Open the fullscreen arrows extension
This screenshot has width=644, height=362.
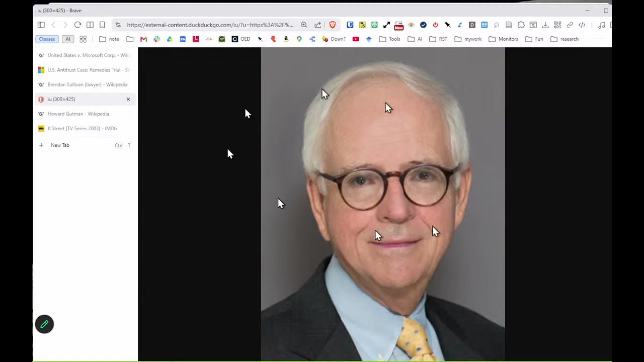(x=386, y=25)
